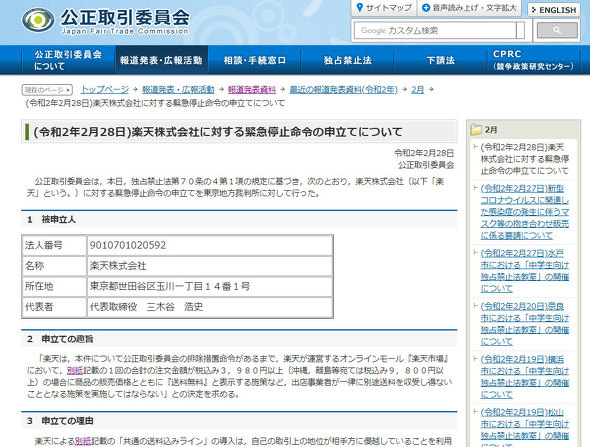The image size is (590, 447).
Task: Go to 報道発表・広報活動 breadcrumb link
Action: 178,90
